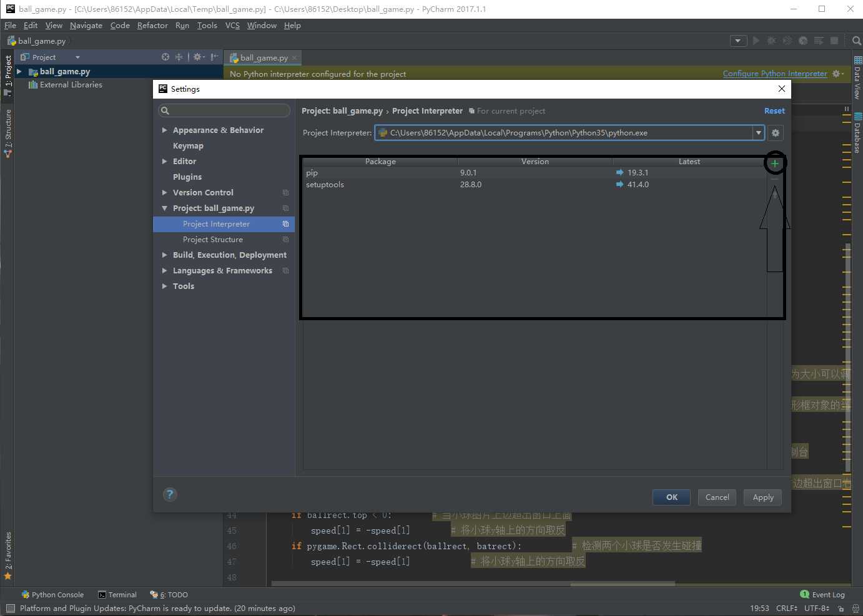Open the Event Log
The height and width of the screenshot is (616, 863).
[822, 595]
